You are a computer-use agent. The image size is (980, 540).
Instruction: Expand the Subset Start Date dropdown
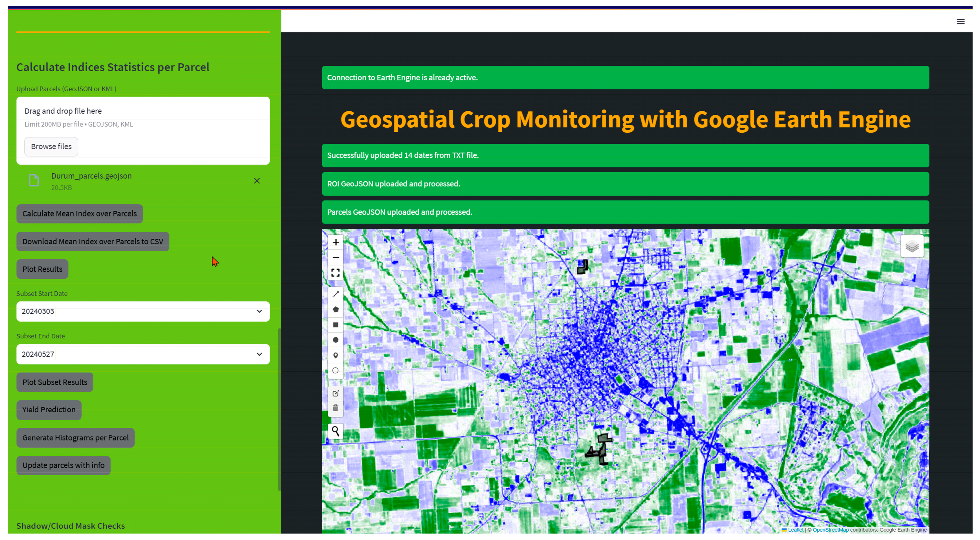(259, 311)
